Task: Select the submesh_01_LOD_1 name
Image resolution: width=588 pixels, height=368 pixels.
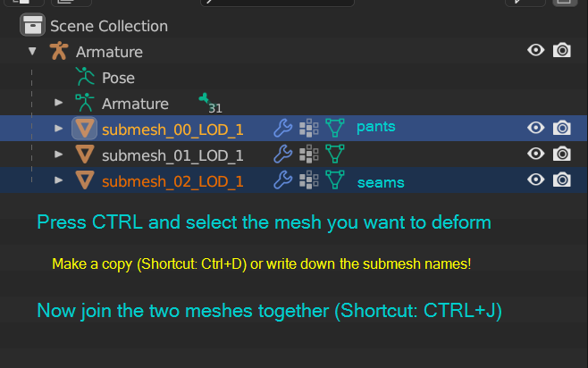Action: click(172, 155)
